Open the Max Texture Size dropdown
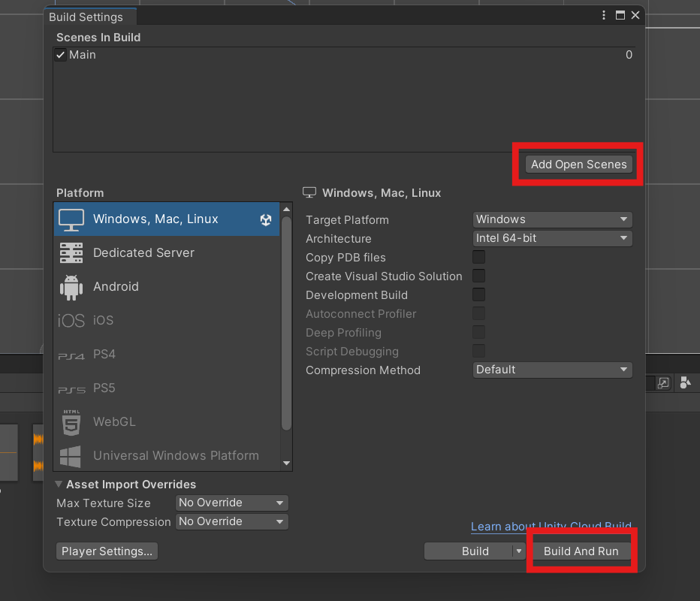 (x=231, y=503)
